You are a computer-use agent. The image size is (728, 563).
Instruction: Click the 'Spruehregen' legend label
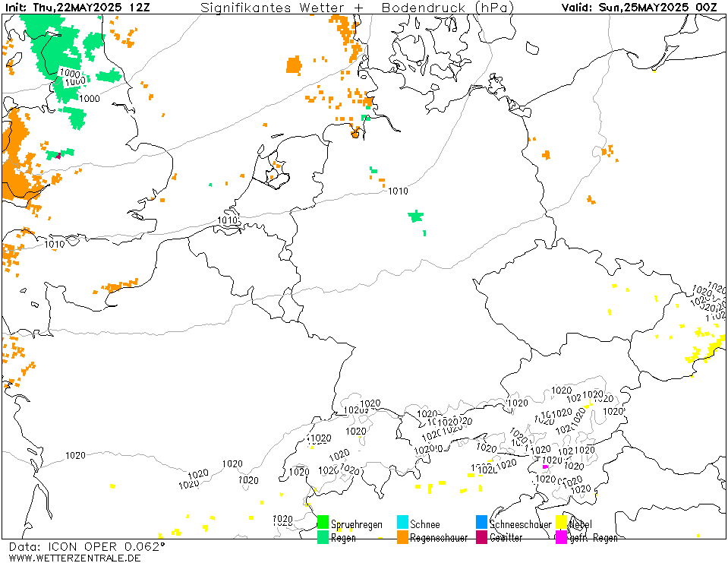[357, 525]
